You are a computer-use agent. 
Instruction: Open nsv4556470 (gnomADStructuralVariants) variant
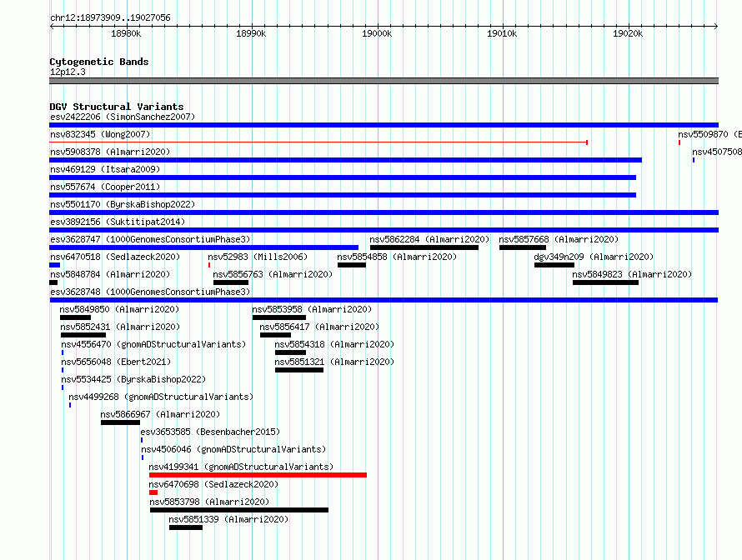(153, 344)
